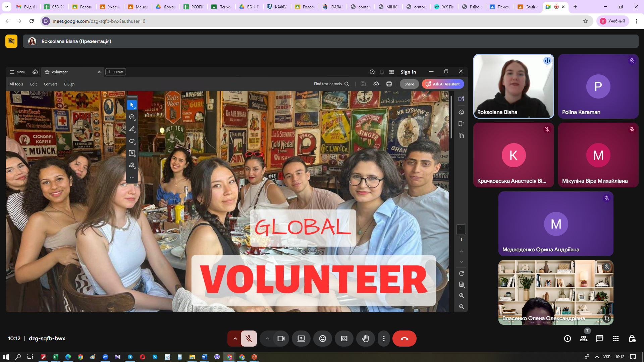The image size is (644, 362).
Task: Switch to the 053-22 spreadsheet tab
Action: pos(54,7)
